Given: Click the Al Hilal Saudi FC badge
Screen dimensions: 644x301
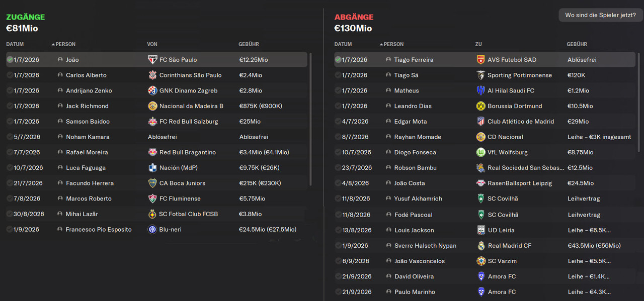Looking at the screenshot, I should tap(480, 91).
